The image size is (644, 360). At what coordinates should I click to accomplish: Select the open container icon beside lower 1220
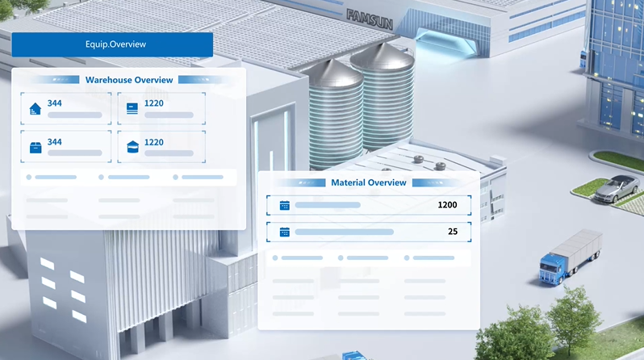(132, 147)
